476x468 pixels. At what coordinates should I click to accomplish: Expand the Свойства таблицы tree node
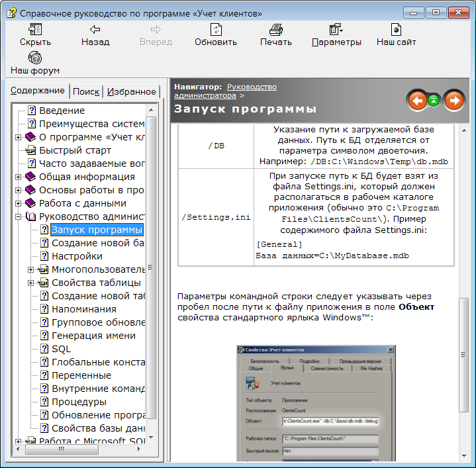click(x=31, y=283)
